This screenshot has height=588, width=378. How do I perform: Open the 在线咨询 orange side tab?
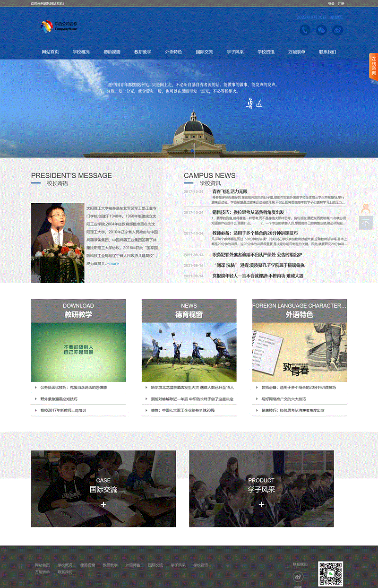373,67
